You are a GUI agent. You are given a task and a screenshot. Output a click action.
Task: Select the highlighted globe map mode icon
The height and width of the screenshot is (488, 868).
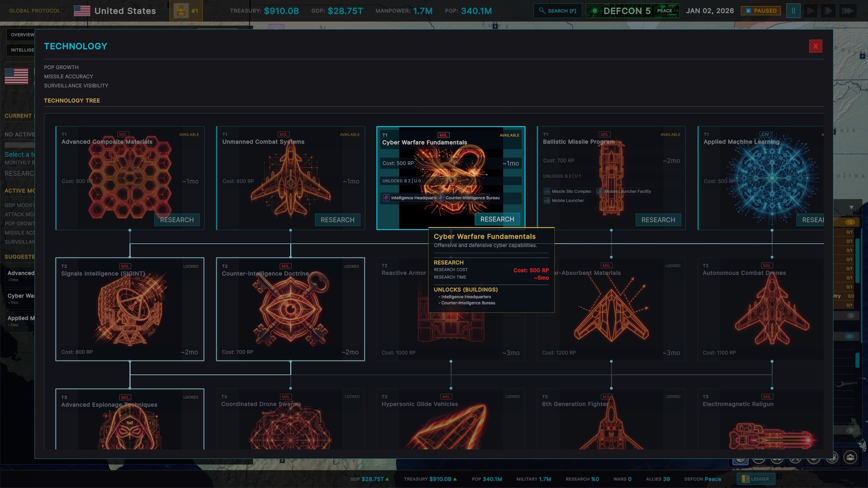(740, 461)
